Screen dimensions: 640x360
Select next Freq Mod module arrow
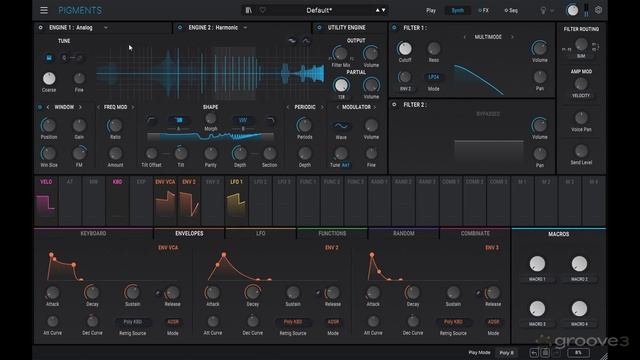[x=133, y=107]
